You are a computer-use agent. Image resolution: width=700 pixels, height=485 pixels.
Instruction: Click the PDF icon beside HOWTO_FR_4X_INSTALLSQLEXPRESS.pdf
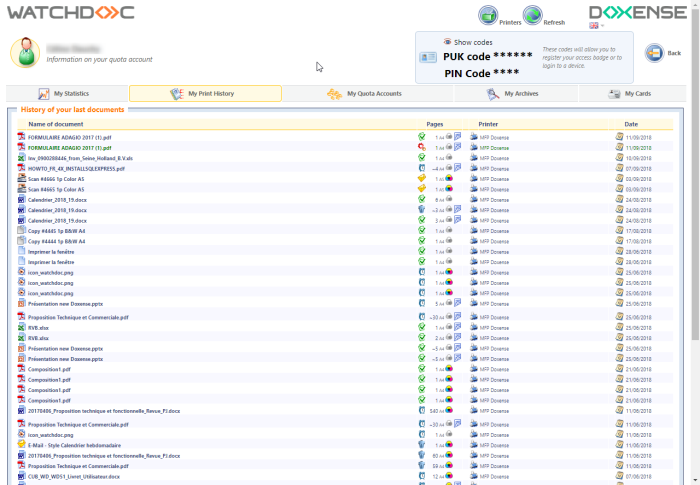coord(21,169)
